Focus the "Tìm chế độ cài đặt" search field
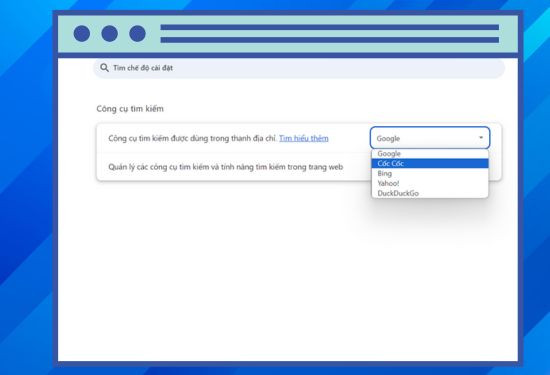The image size is (550, 375). point(299,68)
